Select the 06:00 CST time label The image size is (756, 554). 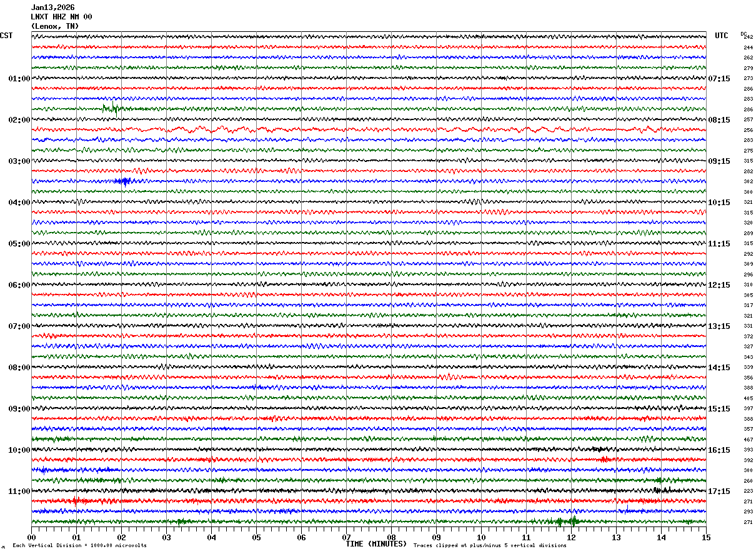coord(19,285)
